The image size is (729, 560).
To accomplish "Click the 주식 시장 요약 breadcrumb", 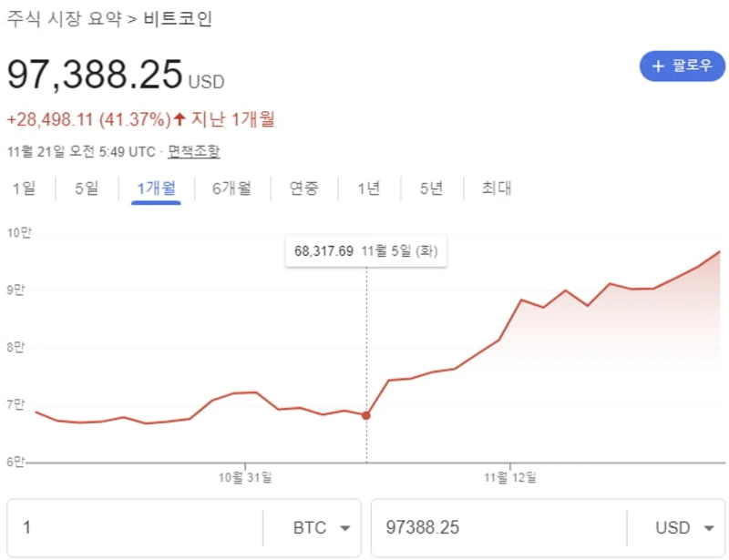I will pyautogui.click(x=62, y=19).
